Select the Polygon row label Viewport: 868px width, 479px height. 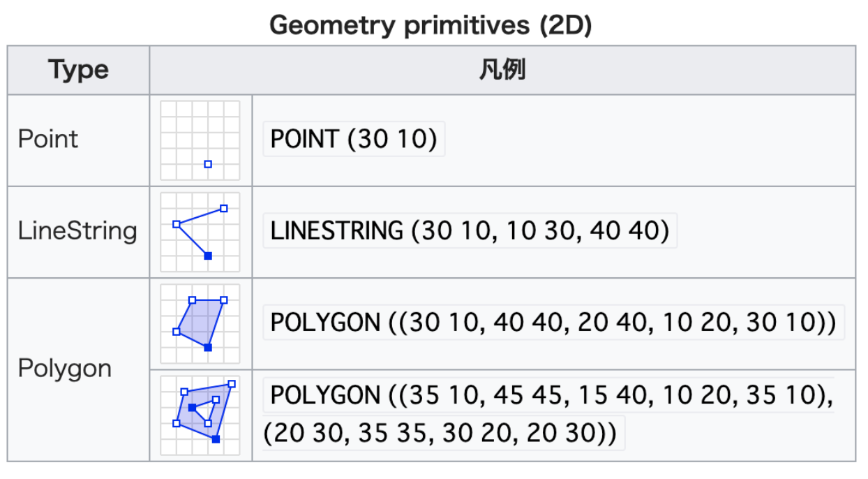coord(64,369)
